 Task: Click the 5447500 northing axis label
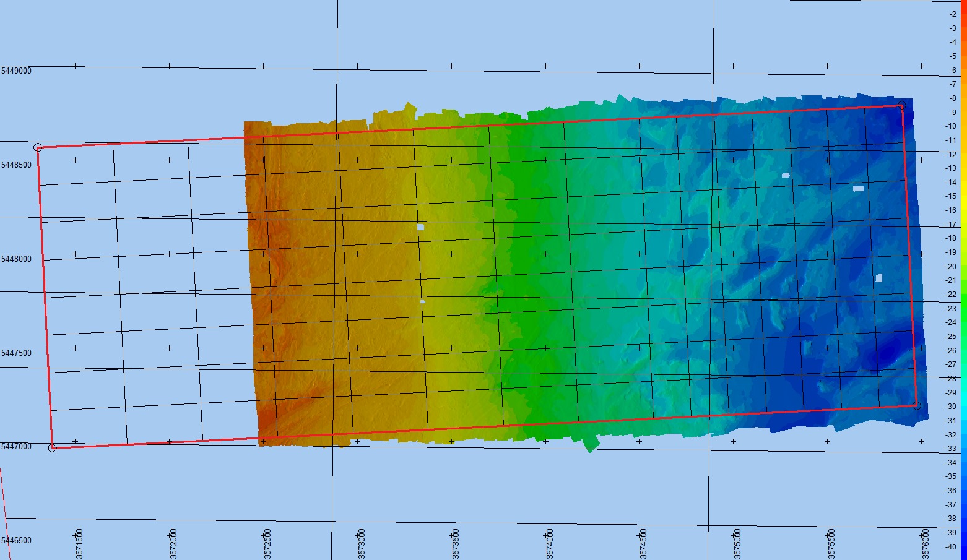coord(16,353)
